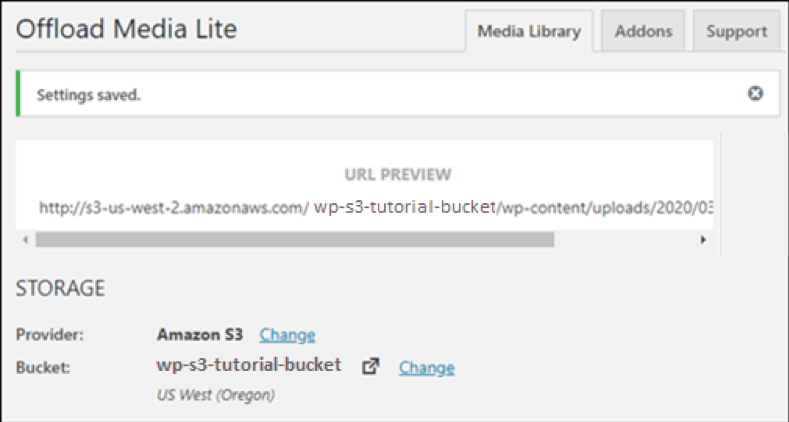Image resolution: width=789 pixels, height=422 pixels.
Task: Open the Addons tab
Action: pos(643,31)
